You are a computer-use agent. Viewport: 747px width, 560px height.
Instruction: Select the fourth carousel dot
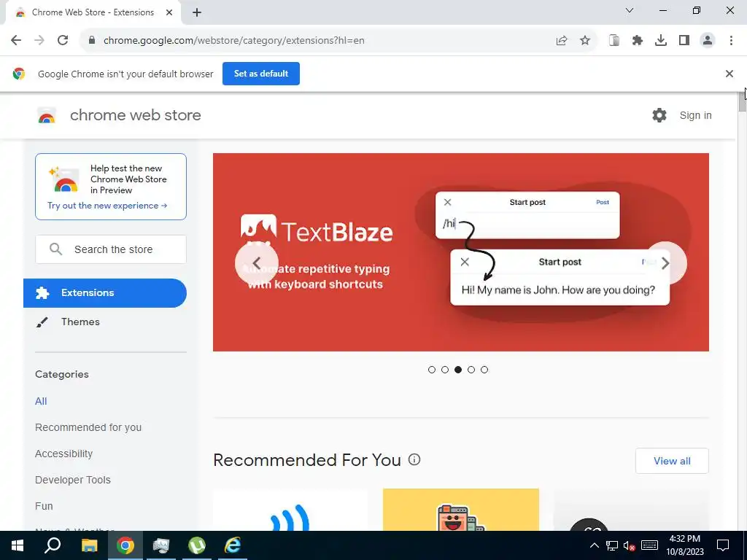(471, 370)
